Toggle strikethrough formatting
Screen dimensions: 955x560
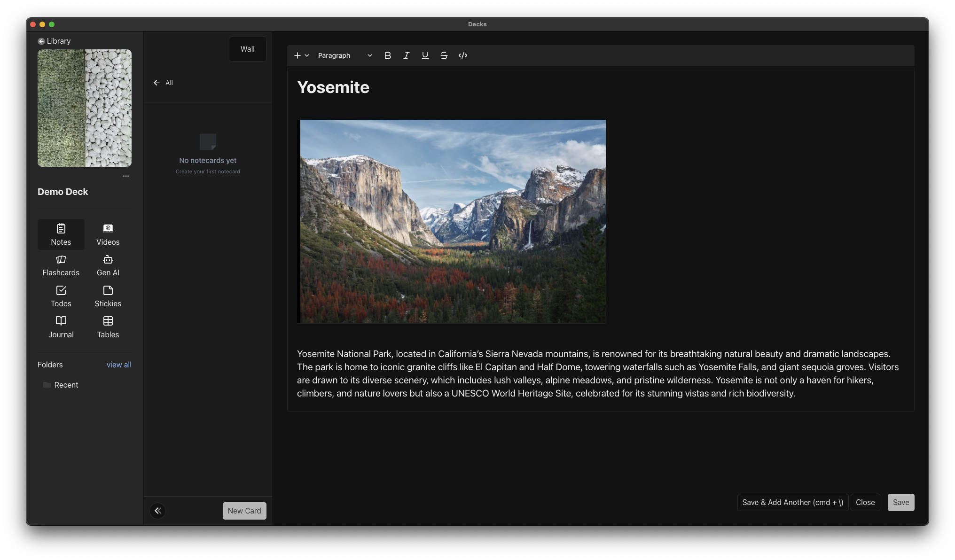coord(444,55)
